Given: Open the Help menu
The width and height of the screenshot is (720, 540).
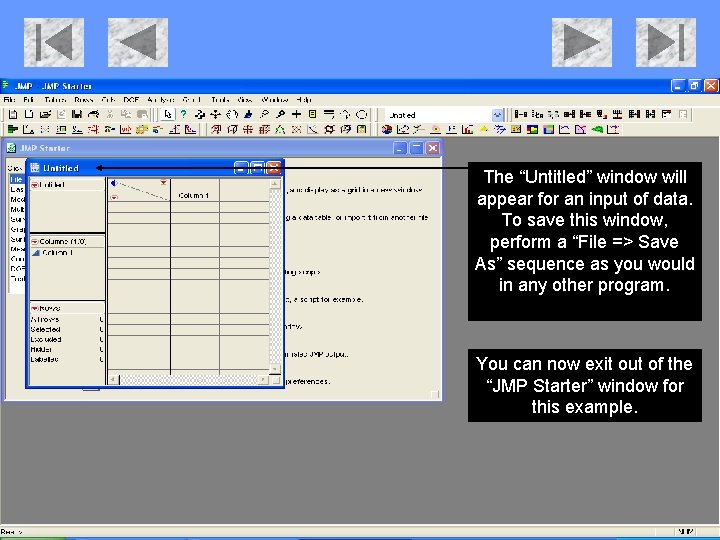Looking at the screenshot, I should (x=304, y=100).
